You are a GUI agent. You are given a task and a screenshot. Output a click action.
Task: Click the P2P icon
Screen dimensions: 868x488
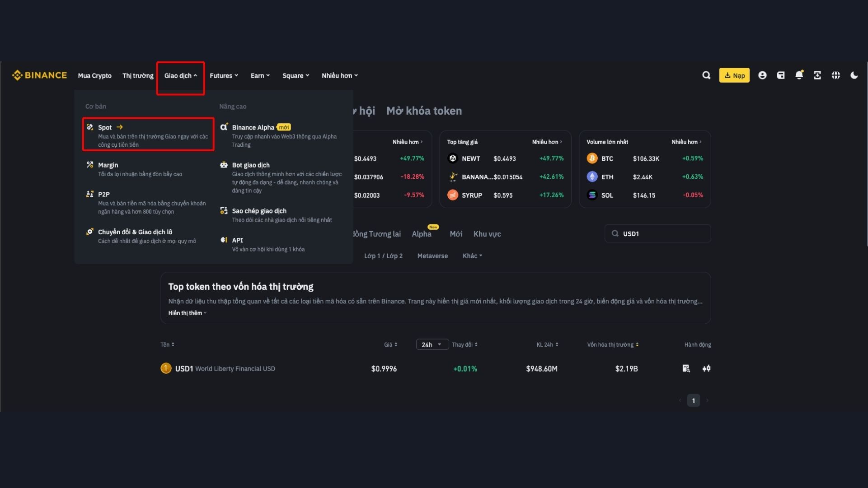90,194
